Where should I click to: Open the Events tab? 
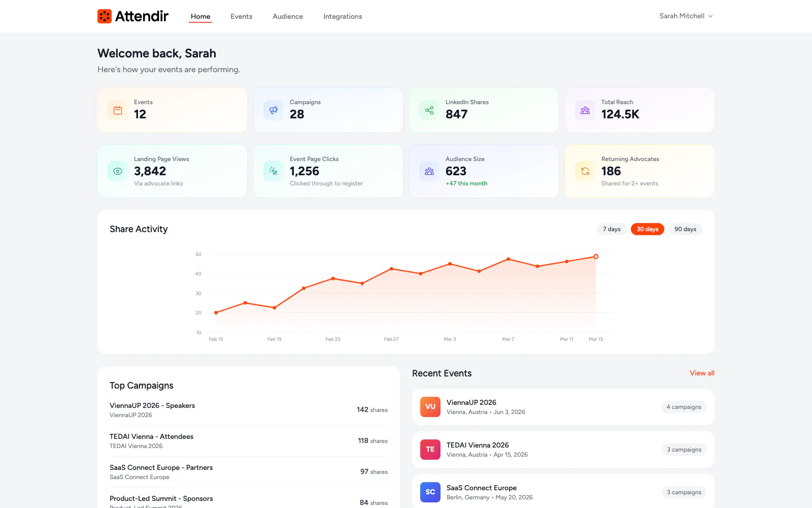coord(241,16)
